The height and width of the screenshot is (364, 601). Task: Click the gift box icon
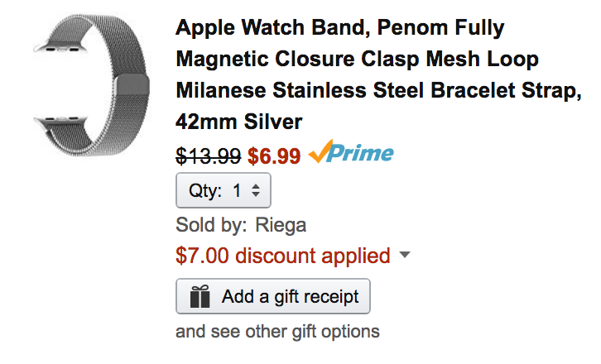pyautogui.click(x=200, y=296)
